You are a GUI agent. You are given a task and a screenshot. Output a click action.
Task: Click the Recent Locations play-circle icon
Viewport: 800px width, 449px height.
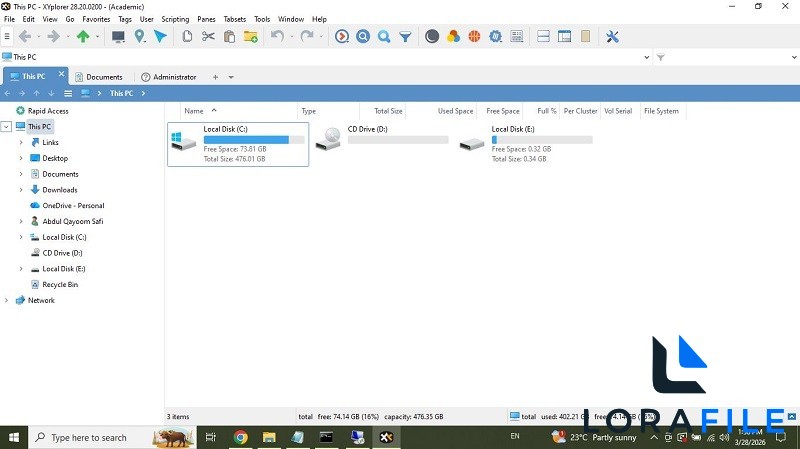[x=342, y=36]
